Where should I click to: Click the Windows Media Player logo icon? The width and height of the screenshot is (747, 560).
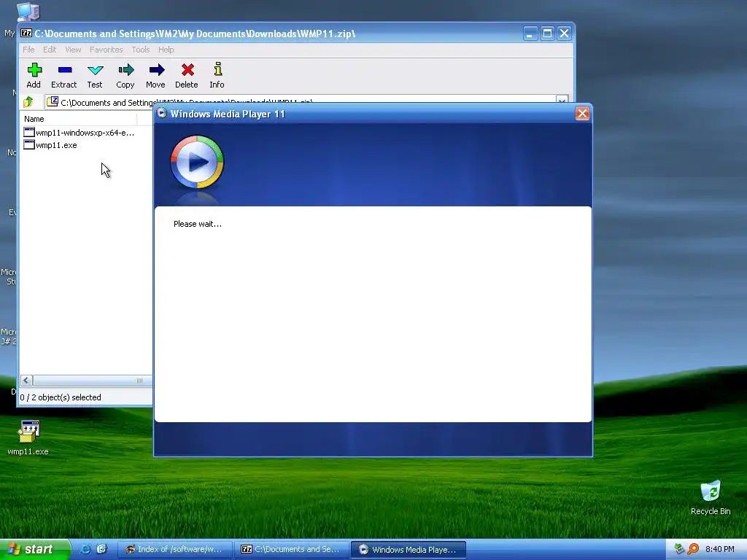click(x=197, y=162)
